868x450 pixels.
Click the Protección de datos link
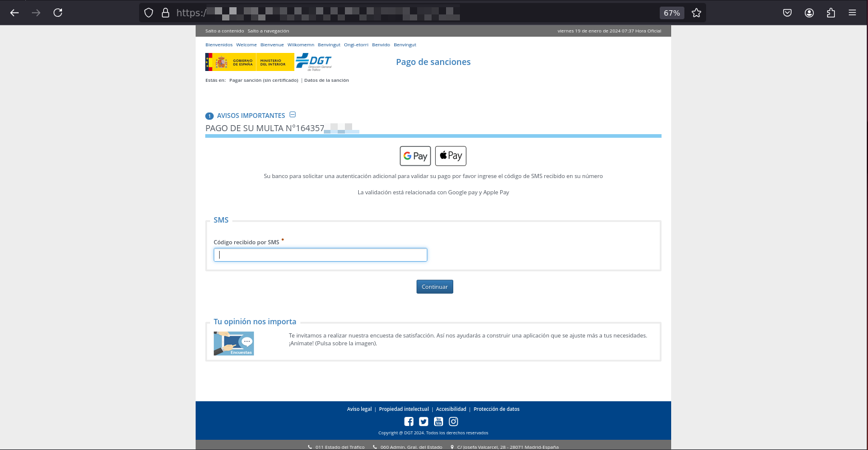coord(497,409)
